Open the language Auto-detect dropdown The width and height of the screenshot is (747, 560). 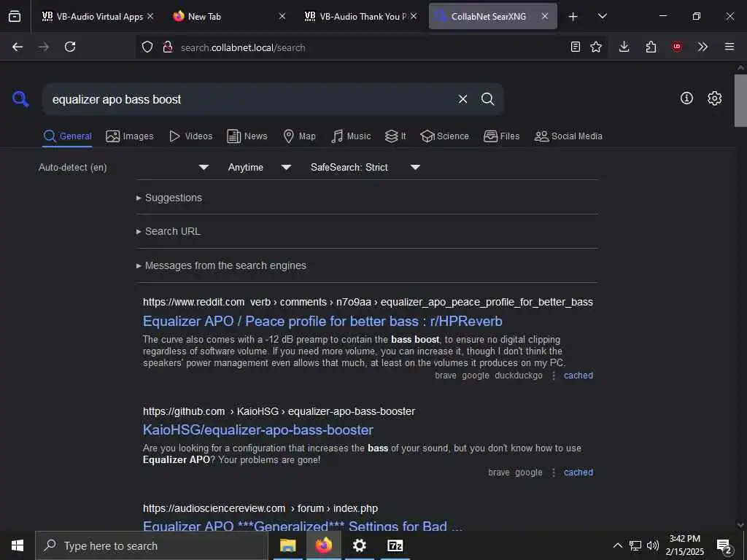124,168
